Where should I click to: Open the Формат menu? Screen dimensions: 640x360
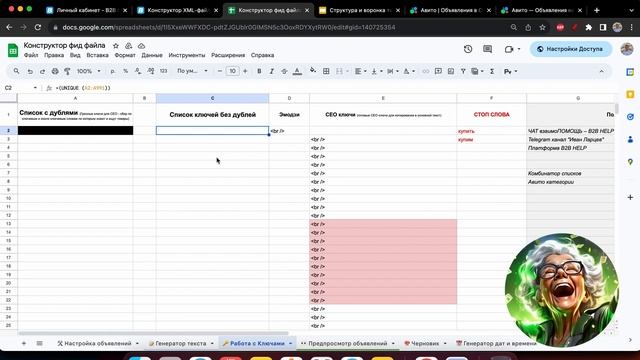125,55
